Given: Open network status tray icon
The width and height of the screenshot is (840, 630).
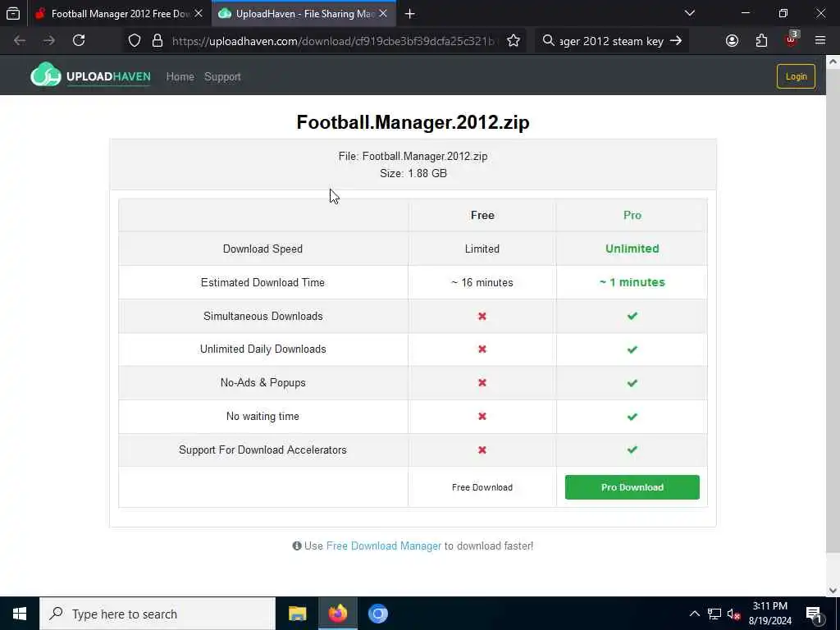Looking at the screenshot, I should click(x=714, y=614).
